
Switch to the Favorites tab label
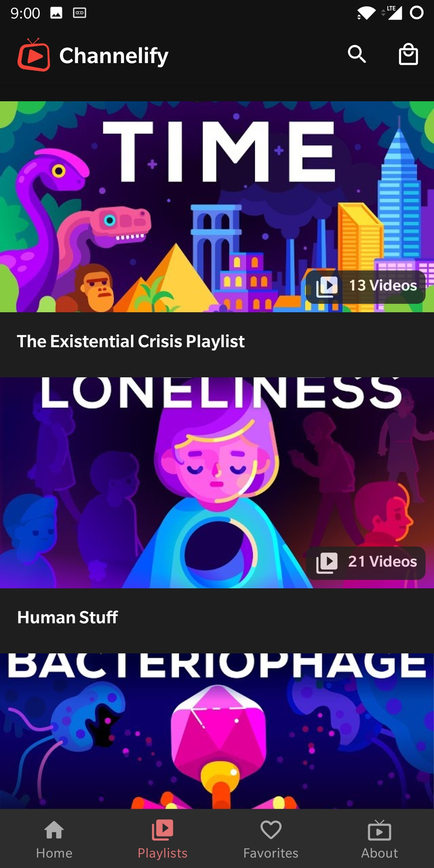271,853
